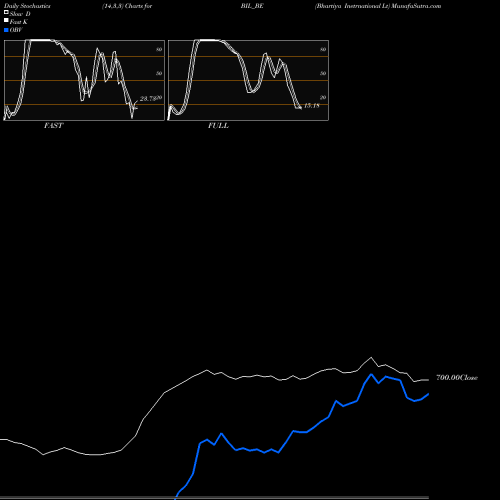The height and width of the screenshot is (500, 500).
Task: Select the 'Daily Stochastics' title text
Action: pyautogui.click(x=27, y=6)
